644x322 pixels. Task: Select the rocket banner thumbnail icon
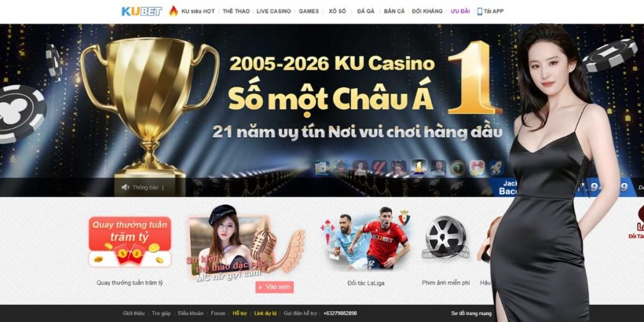click(496, 167)
